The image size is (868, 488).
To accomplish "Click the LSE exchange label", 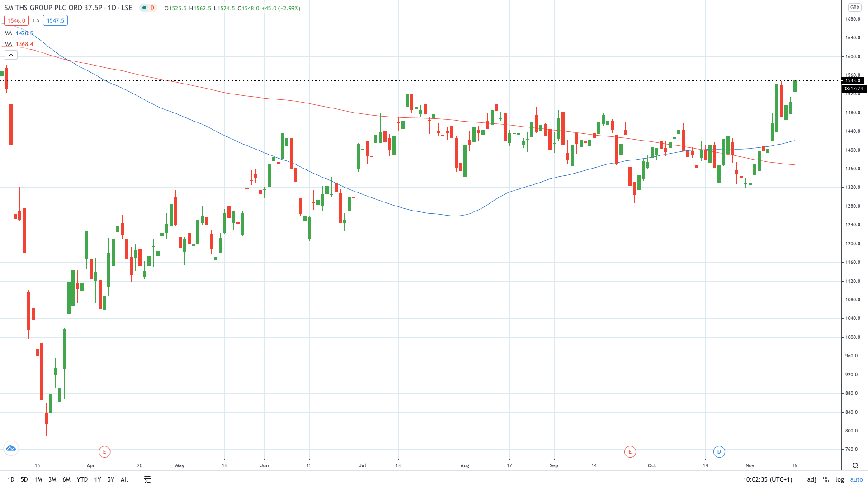I will pyautogui.click(x=127, y=8).
